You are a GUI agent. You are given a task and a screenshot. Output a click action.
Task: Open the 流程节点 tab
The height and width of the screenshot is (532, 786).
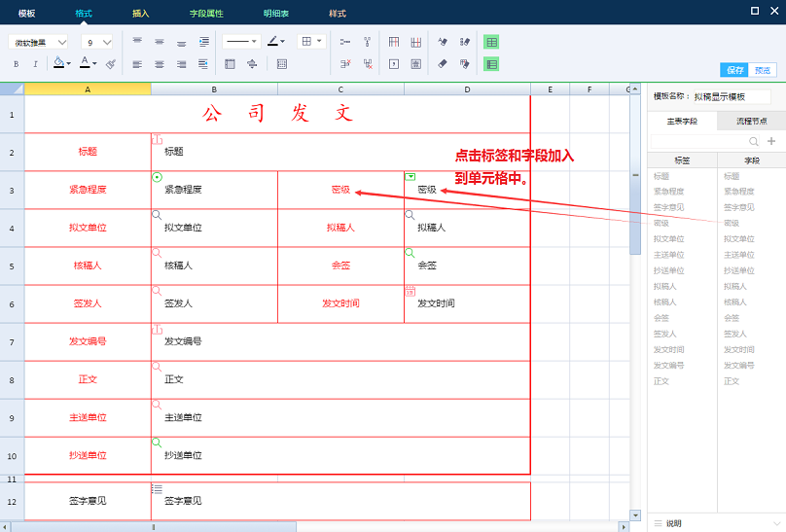[x=751, y=122]
